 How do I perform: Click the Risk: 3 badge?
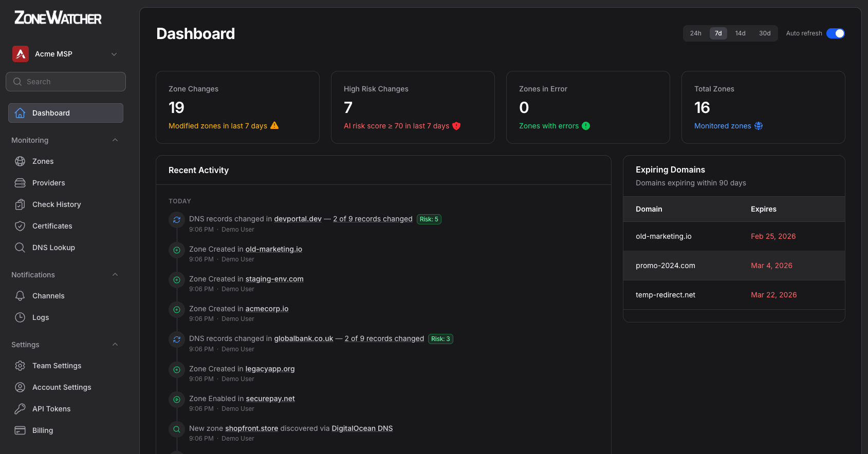click(x=440, y=339)
